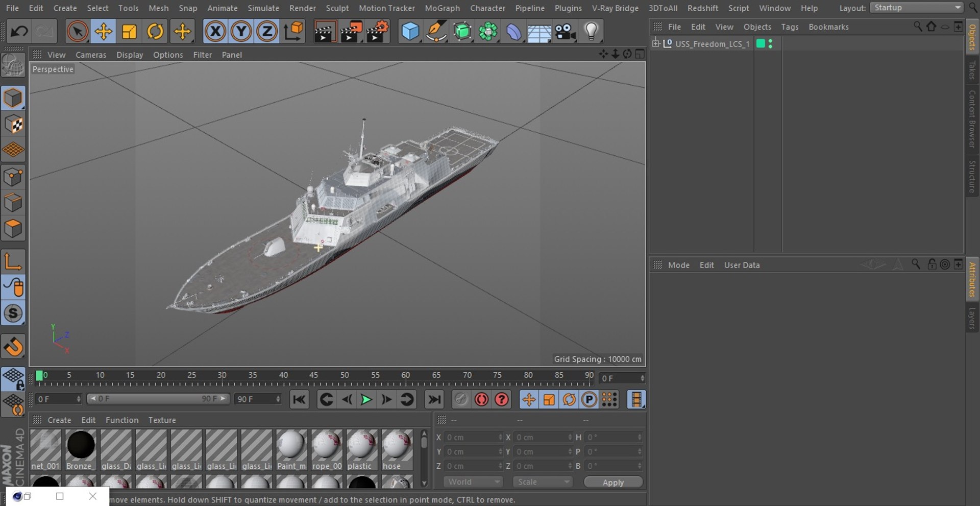This screenshot has width=980, height=506.
Task: Open the Layers side tab
Action: pyautogui.click(x=972, y=318)
